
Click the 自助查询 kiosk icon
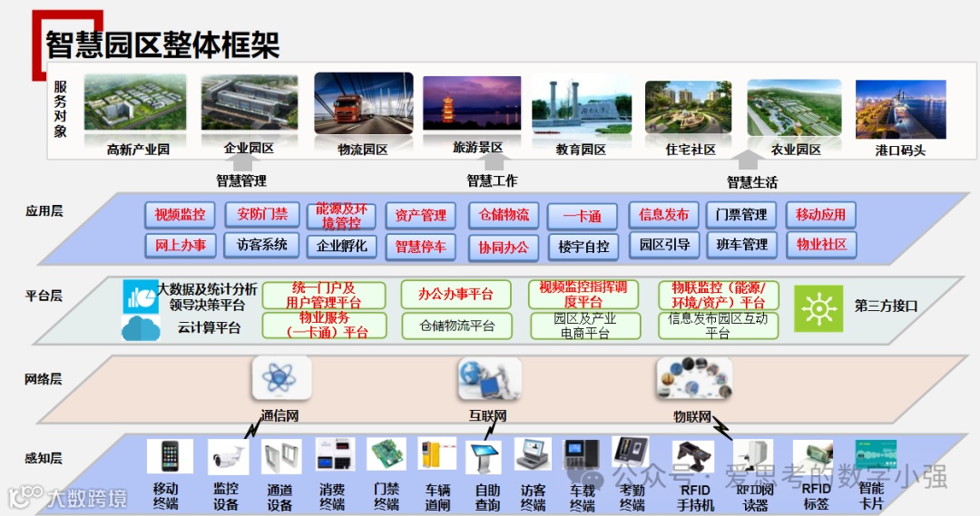click(485, 457)
